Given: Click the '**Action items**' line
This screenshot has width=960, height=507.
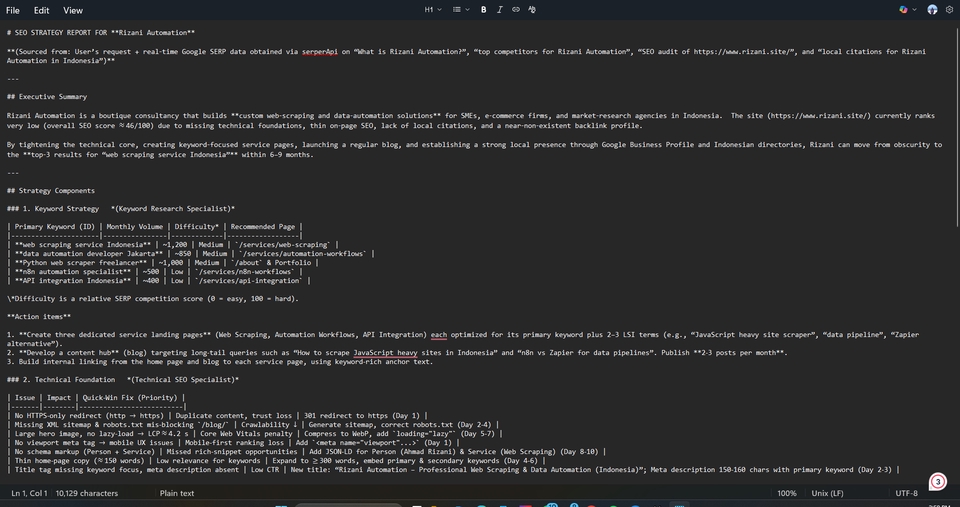Looking at the screenshot, I should click(x=39, y=317).
